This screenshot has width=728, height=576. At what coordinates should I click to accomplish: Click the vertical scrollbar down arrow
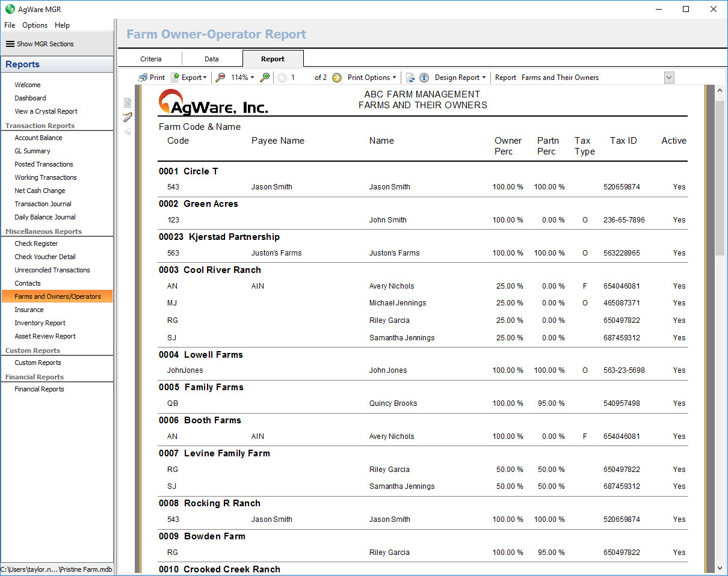click(720, 568)
